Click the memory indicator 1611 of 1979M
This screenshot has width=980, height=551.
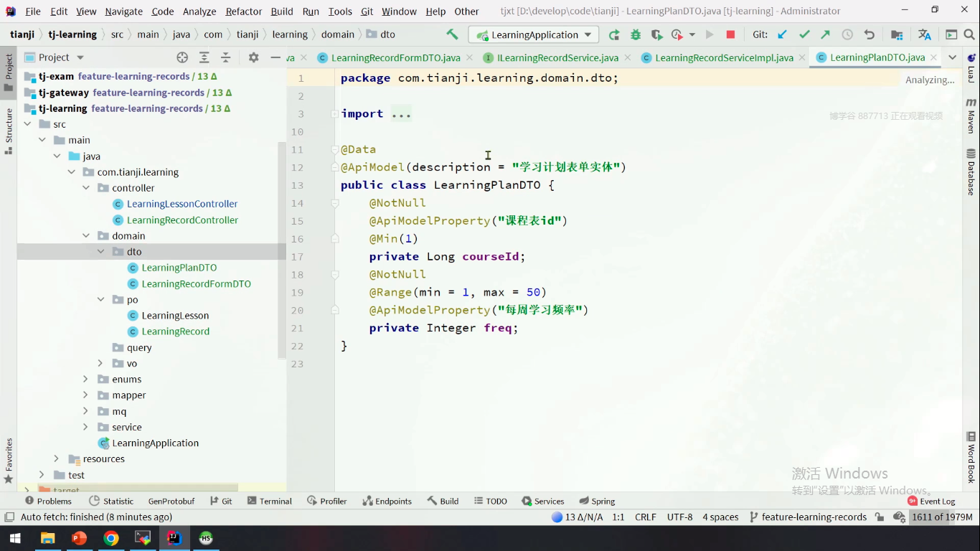[x=942, y=517]
